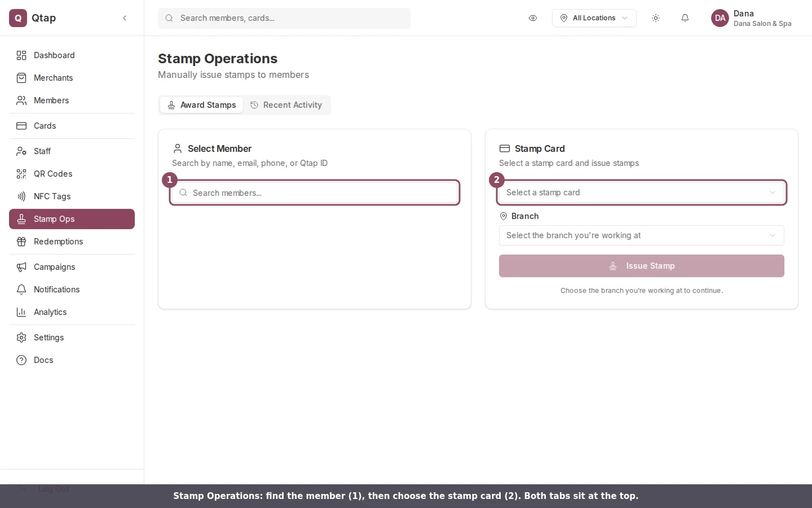The height and width of the screenshot is (508, 812).
Task: Open Staff in the sidebar
Action: (x=72, y=151)
